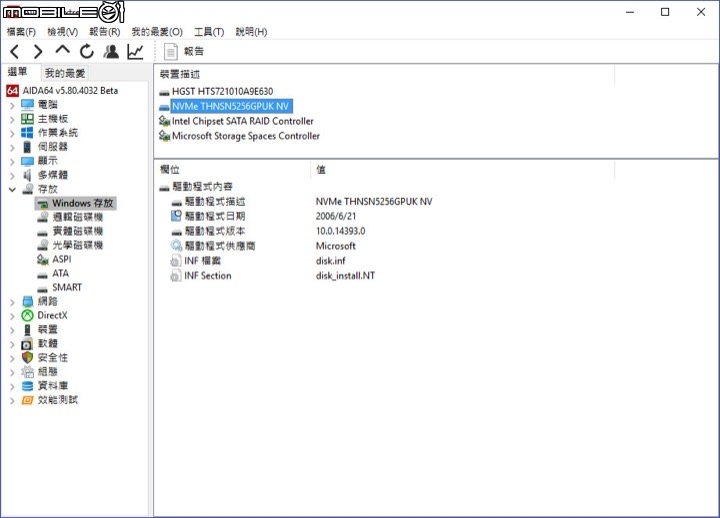The image size is (720, 518).
Task: Select the 伺服器 server icon
Action: click(27, 147)
